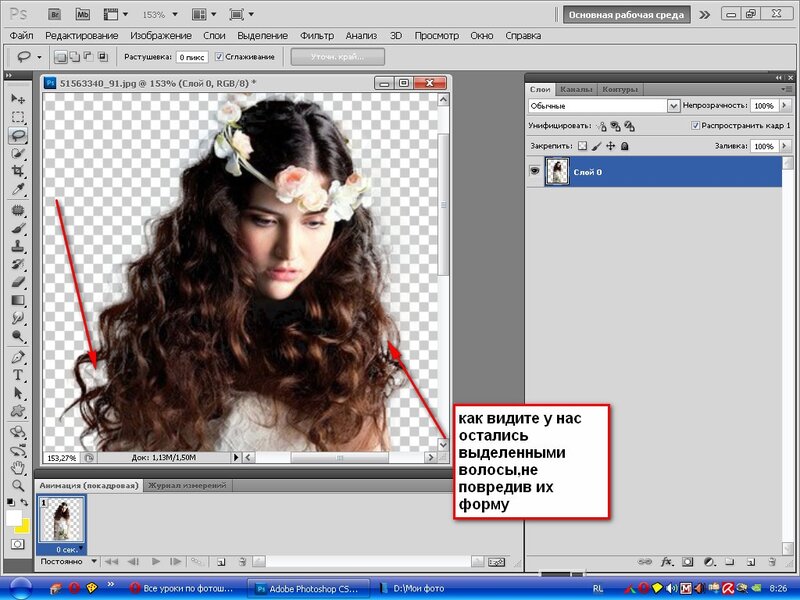This screenshot has width=800, height=600.
Task: Open the Фильтр menu
Action: point(317,35)
